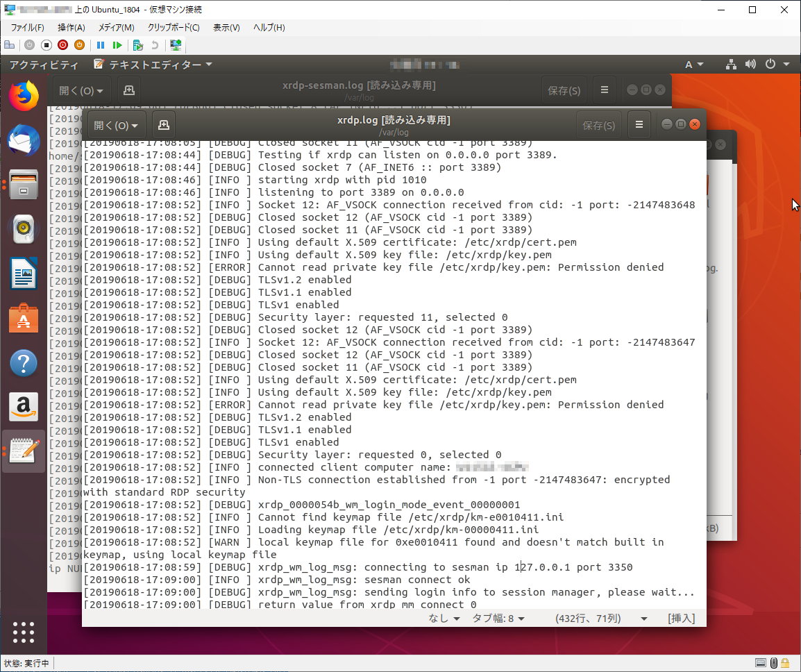Click 開く(O) in xrdp-sesman.log window
The width and height of the screenshot is (801, 672).
(x=81, y=90)
